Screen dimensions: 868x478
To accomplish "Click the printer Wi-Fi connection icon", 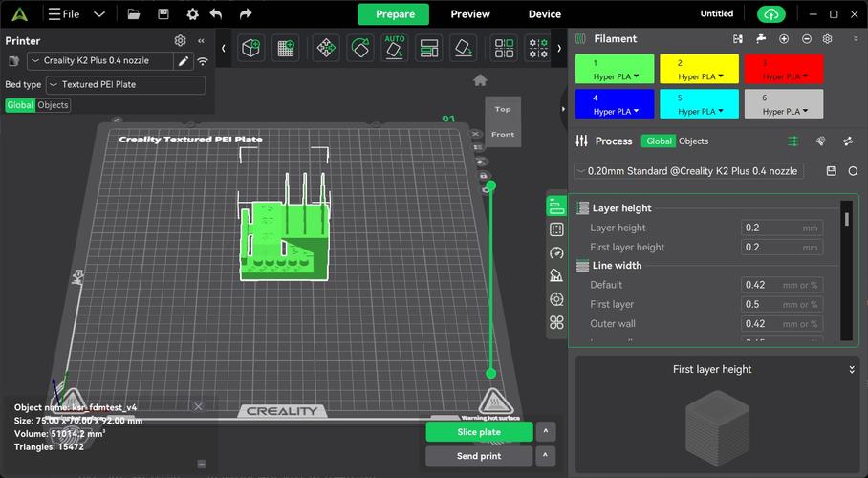I will pyautogui.click(x=203, y=61).
